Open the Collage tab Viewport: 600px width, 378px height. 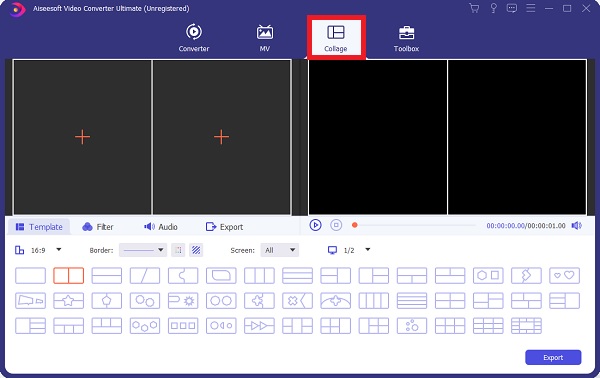(x=336, y=37)
